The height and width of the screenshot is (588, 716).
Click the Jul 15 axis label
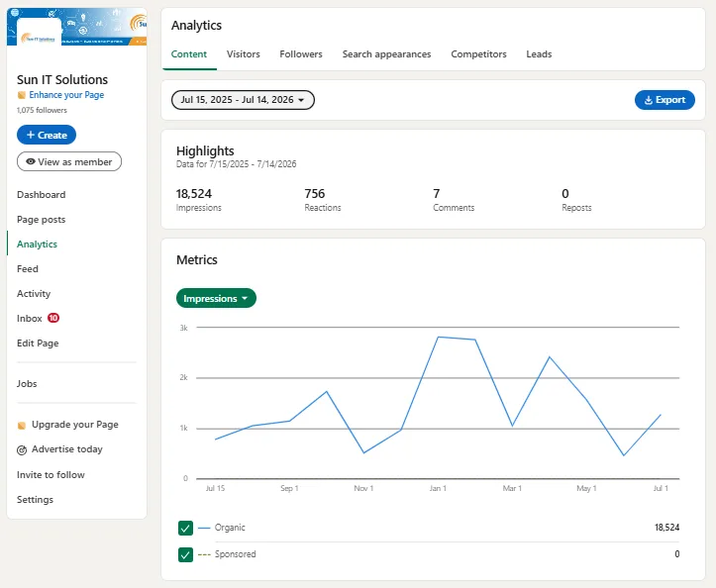215,488
